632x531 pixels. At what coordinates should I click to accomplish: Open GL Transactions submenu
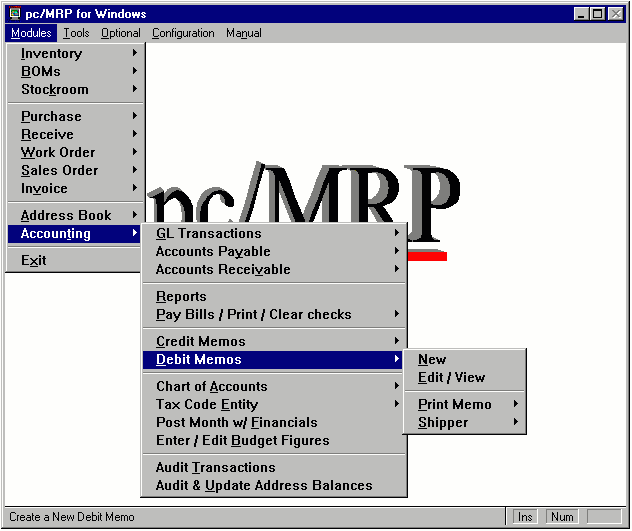pos(274,233)
